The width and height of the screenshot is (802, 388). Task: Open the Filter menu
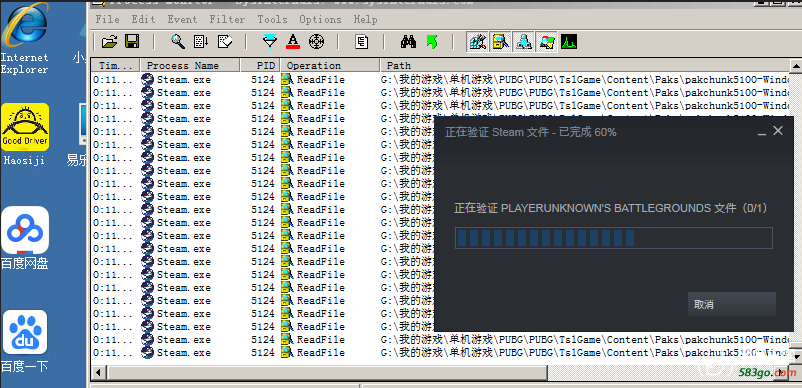pyautogui.click(x=227, y=19)
